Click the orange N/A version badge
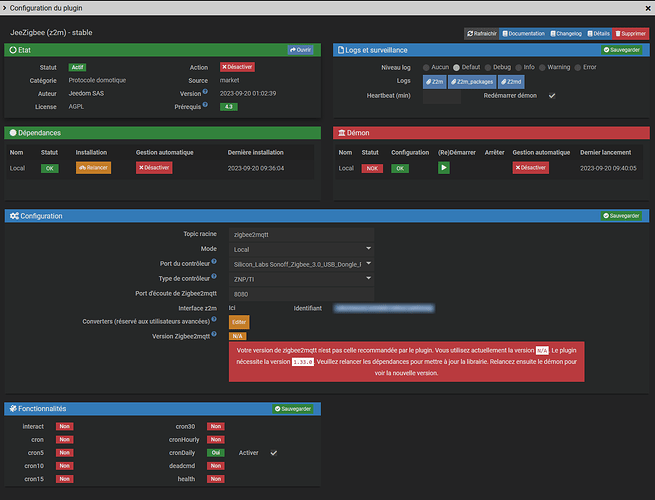Viewport: 655px width, 500px height. tap(237, 336)
